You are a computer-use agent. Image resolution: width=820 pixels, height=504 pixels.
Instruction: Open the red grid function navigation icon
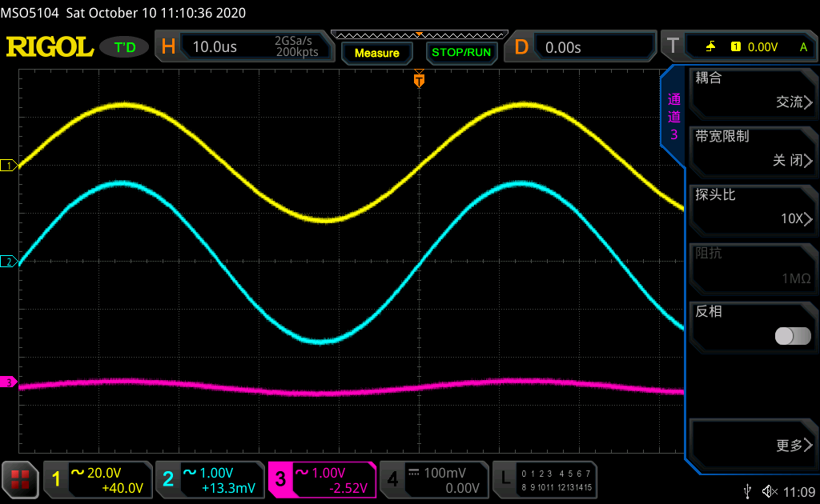click(21, 479)
